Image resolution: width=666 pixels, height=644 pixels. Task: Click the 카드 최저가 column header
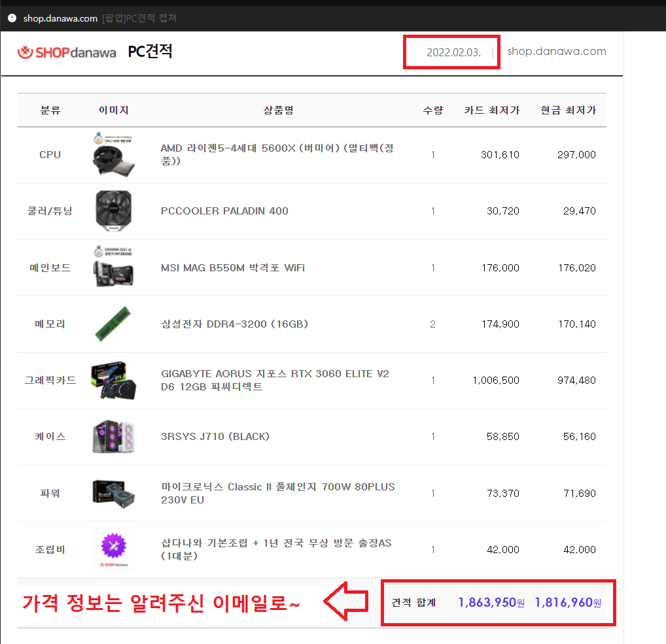pos(492,110)
